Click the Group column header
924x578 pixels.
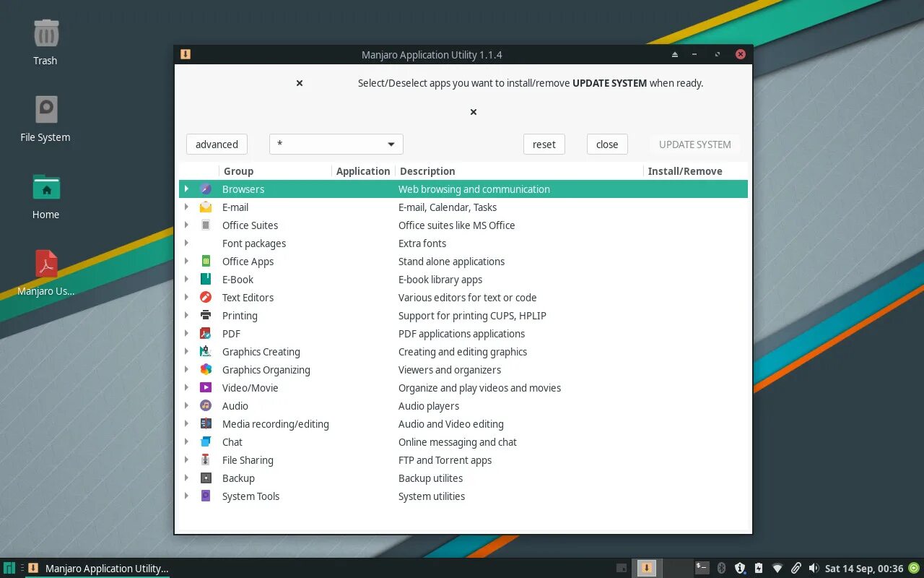275,171
